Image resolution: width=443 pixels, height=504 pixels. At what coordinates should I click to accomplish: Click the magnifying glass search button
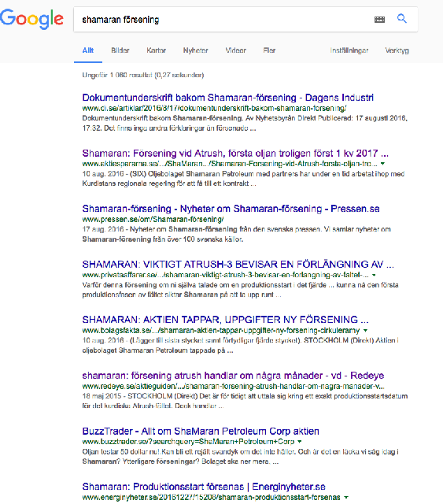pos(402,19)
